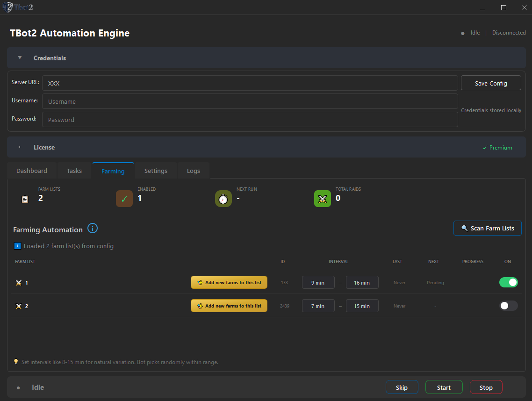Image resolution: width=532 pixels, height=401 pixels.
Task: Collapse the Credentials section
Action: (x=20, y=57)
